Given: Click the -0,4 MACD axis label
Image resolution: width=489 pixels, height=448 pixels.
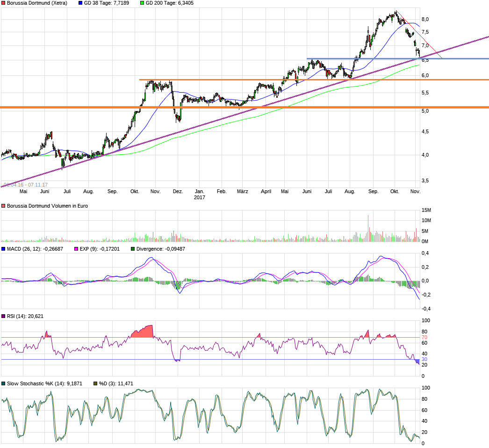Looking at the screenshot, I should 426,309.
